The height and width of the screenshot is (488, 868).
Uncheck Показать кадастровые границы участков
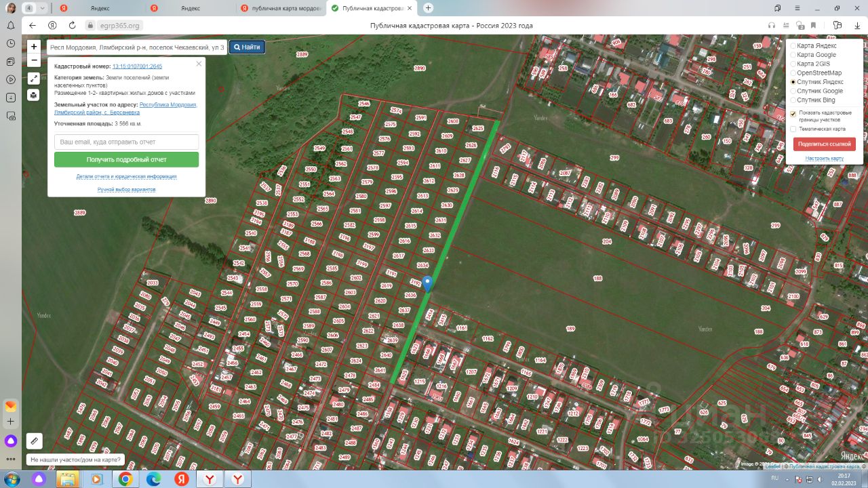(793, 113)
